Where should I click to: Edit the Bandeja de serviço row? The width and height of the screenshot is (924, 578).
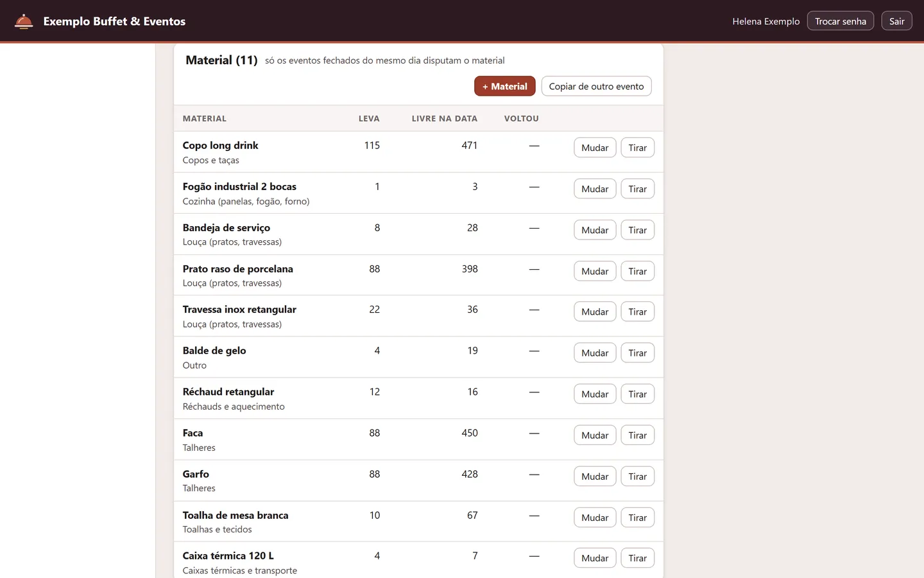[595, 230]
